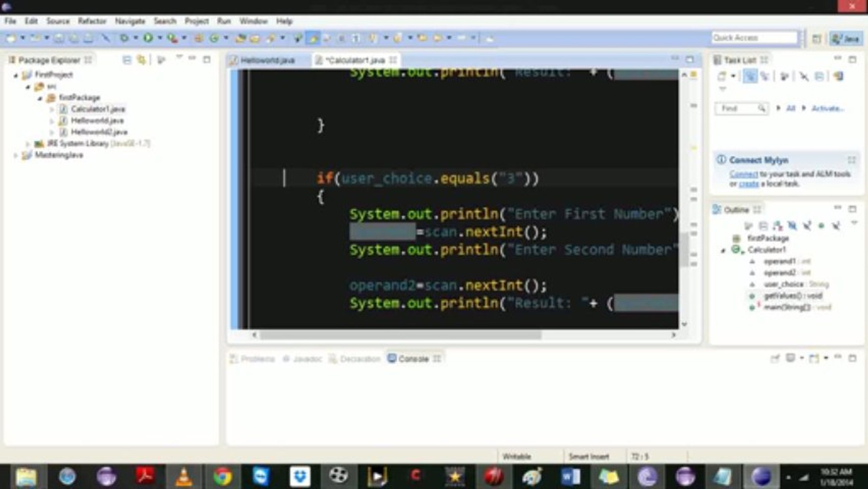Switch to the Helloworld.java tab
Viewport: 868px width, 489px height.
click(268, 59)
